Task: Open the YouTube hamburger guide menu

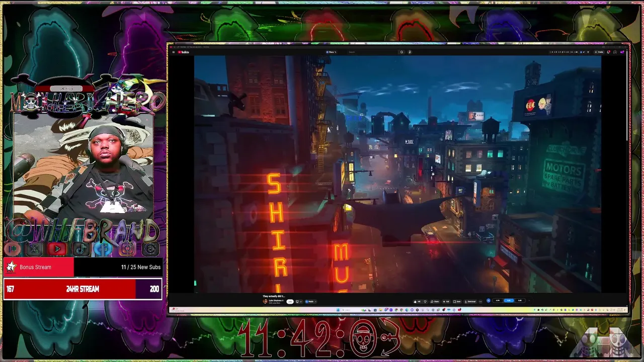Action: click(174, 52)
